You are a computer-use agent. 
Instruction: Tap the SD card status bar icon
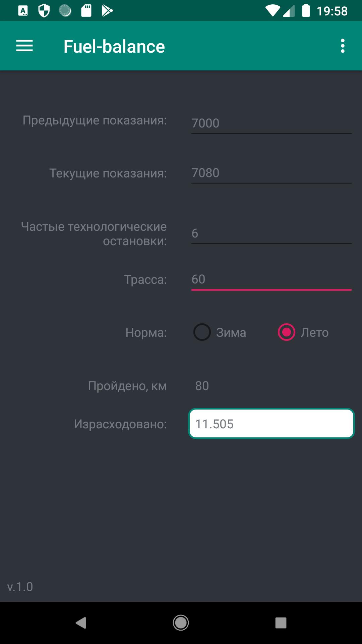pyautogui.click(x=86, y=11)
